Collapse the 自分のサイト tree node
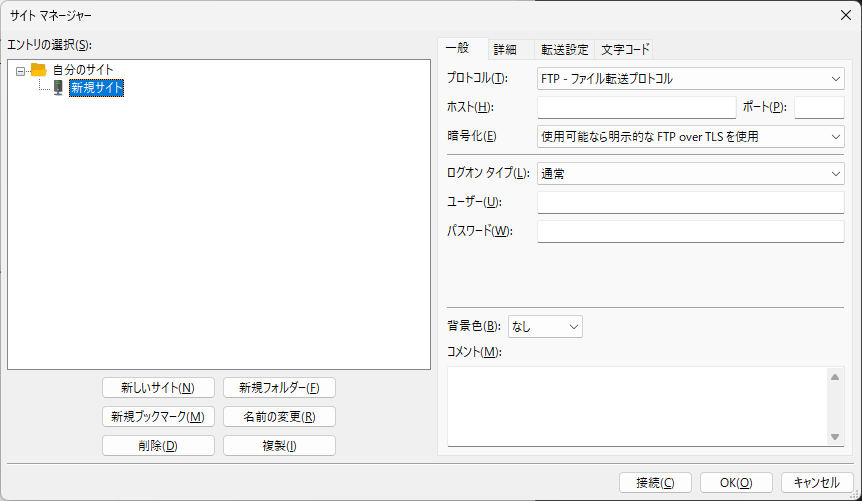The height and width of the screenshot is (501, 862). (x=21, y=70)
